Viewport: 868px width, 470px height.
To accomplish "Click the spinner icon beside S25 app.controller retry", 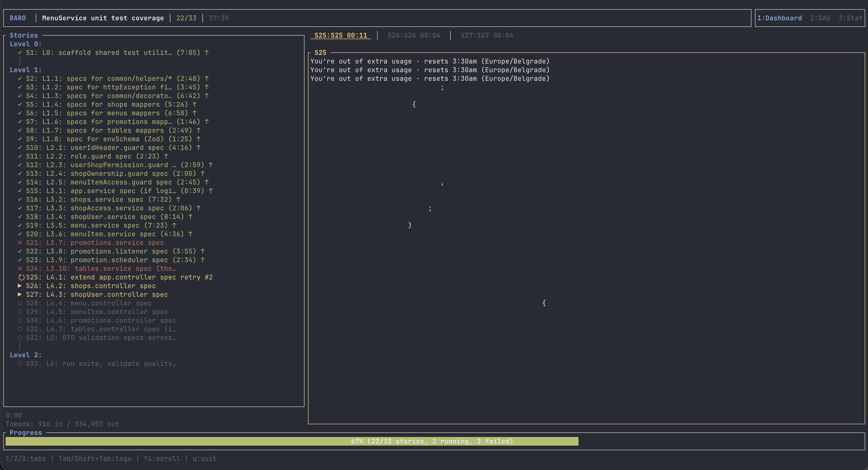I will point(21,277).
